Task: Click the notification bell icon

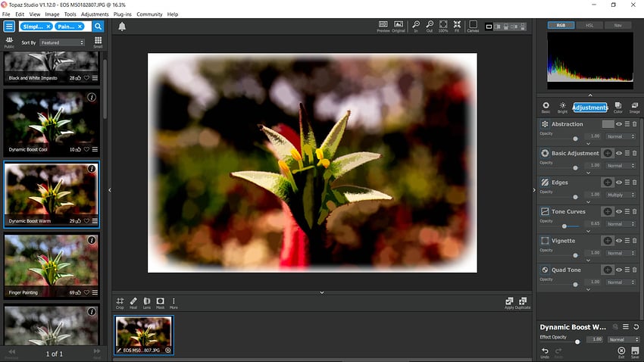Action: (122, 27)
